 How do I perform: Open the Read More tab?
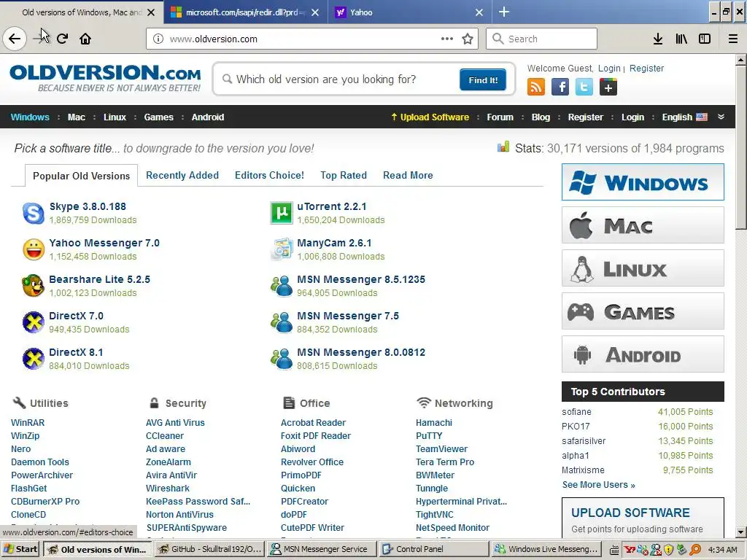408,175
